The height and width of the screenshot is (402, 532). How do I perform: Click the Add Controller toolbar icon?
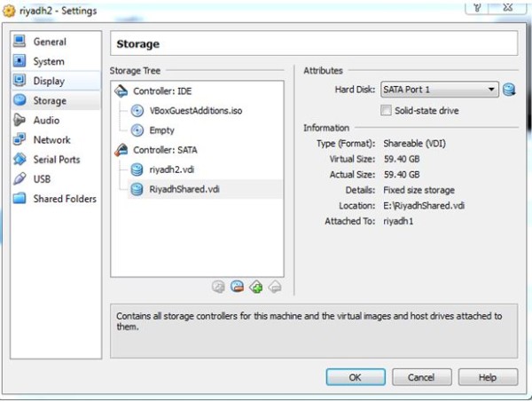[x=218, y=287]
